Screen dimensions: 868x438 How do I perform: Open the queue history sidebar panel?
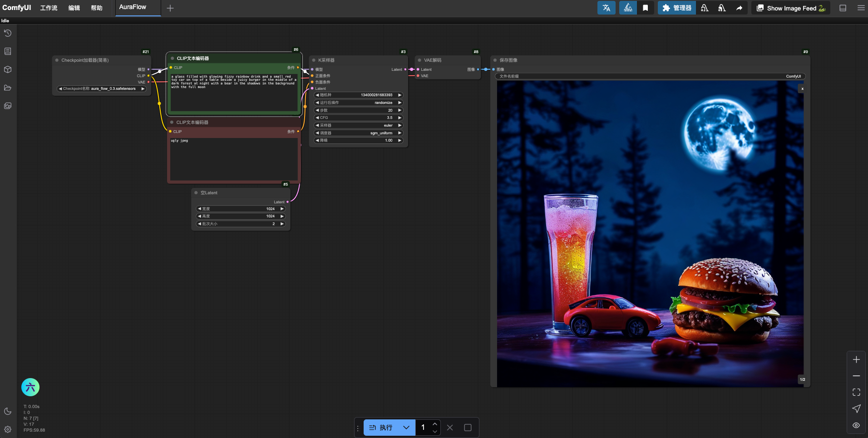coord(8,33)
